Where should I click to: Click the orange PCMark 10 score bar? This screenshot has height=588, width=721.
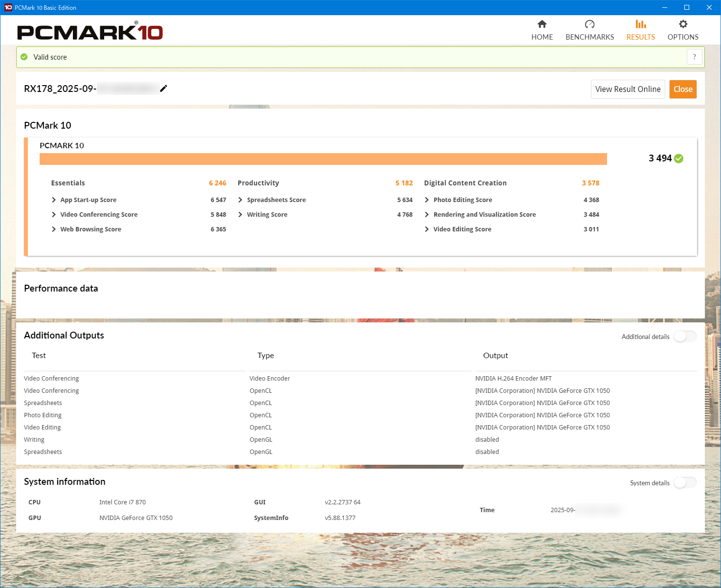pyautogui.click(x=323, y=159)
